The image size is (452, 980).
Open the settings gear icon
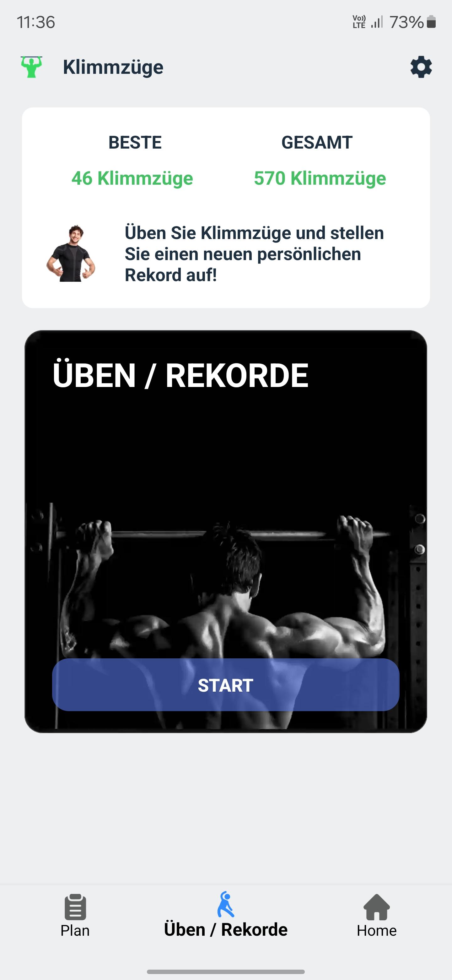(421, 67)
